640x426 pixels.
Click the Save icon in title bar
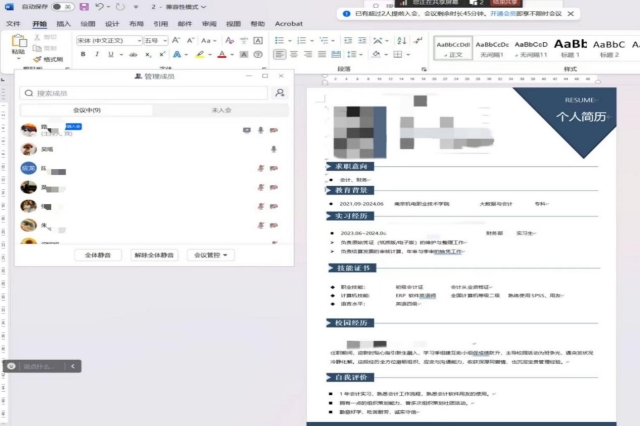82,6
